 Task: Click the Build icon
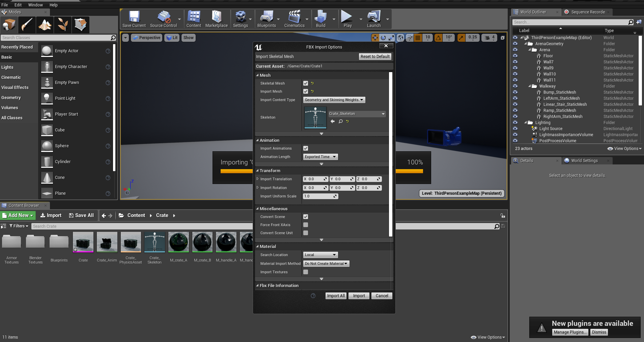(320, 19)
